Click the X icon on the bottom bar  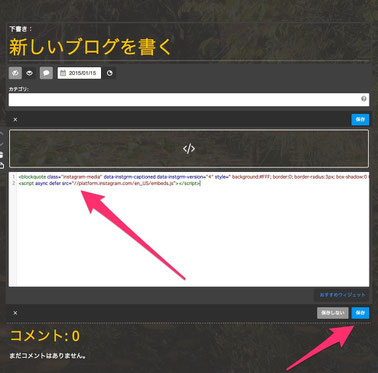point(15,313)
